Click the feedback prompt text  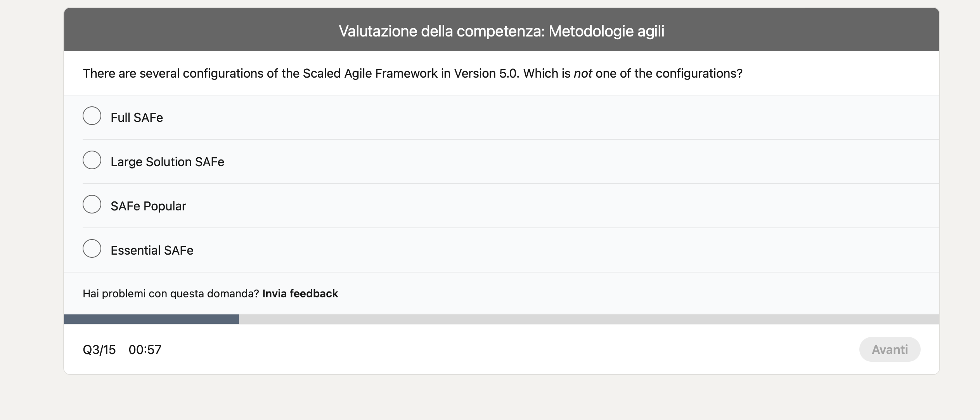171,294
